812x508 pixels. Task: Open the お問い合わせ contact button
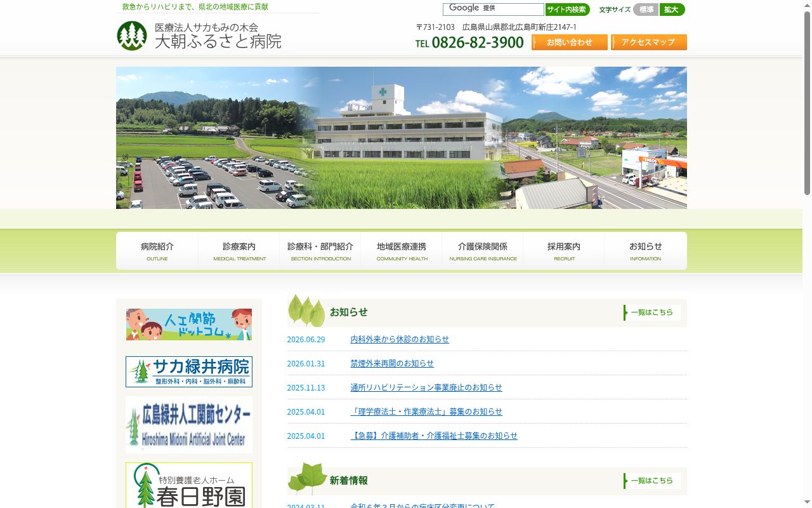point(570,43)
